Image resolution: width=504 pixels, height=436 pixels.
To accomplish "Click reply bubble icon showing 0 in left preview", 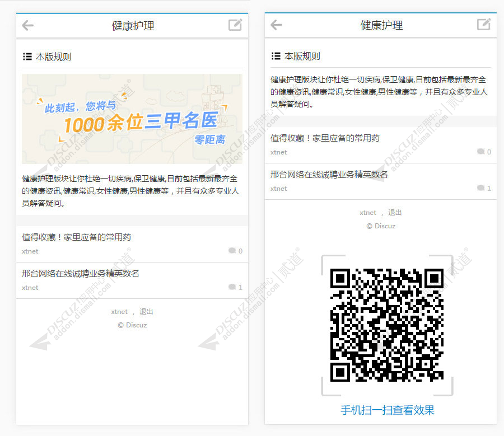I will (x=232, y=251).
